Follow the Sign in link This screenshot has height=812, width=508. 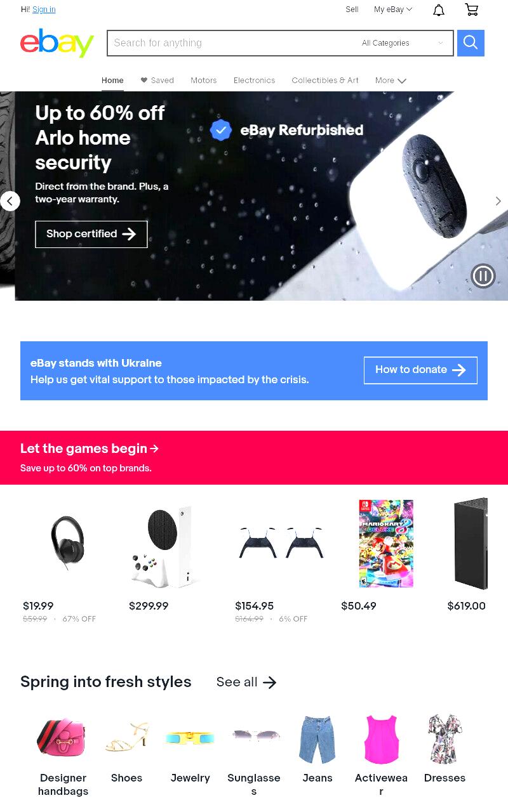coord(44,10)
